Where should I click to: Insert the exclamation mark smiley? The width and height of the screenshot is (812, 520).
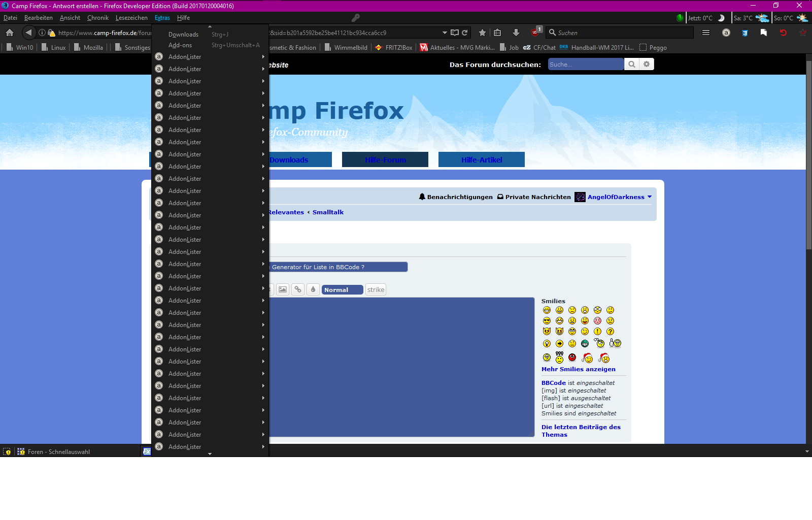coord(597,331)
